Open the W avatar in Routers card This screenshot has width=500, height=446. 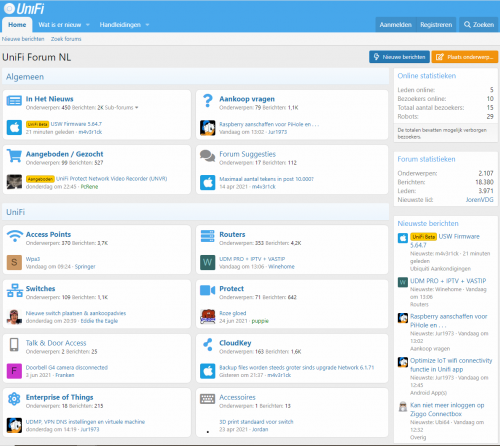(207, 262)
